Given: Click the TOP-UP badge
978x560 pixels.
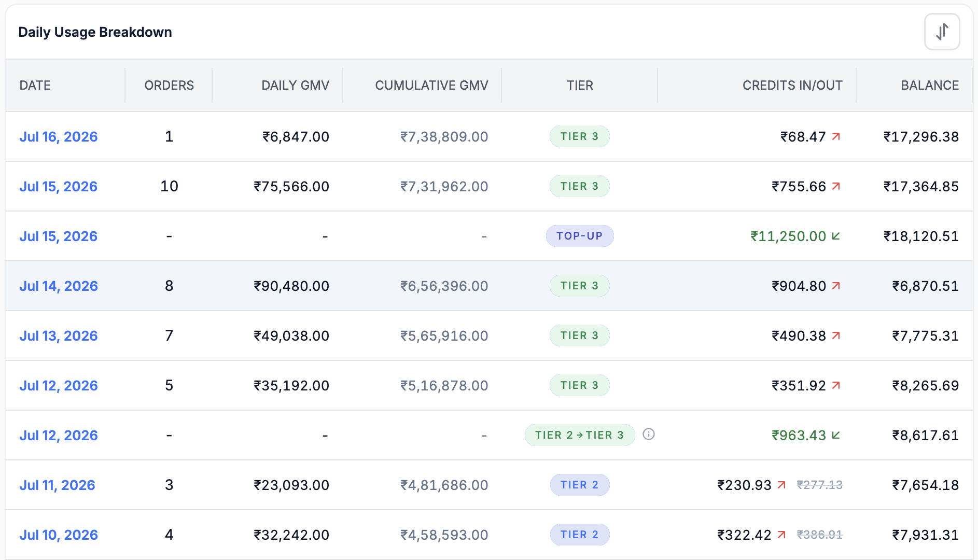Looking at the screenshot, I should pos(580,236).
